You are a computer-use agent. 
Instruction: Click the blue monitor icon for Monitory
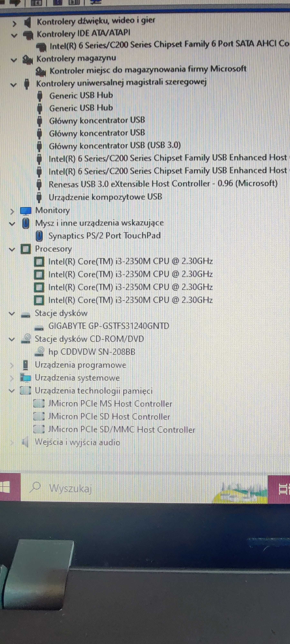pyautogui.click(x=26, y=211)
